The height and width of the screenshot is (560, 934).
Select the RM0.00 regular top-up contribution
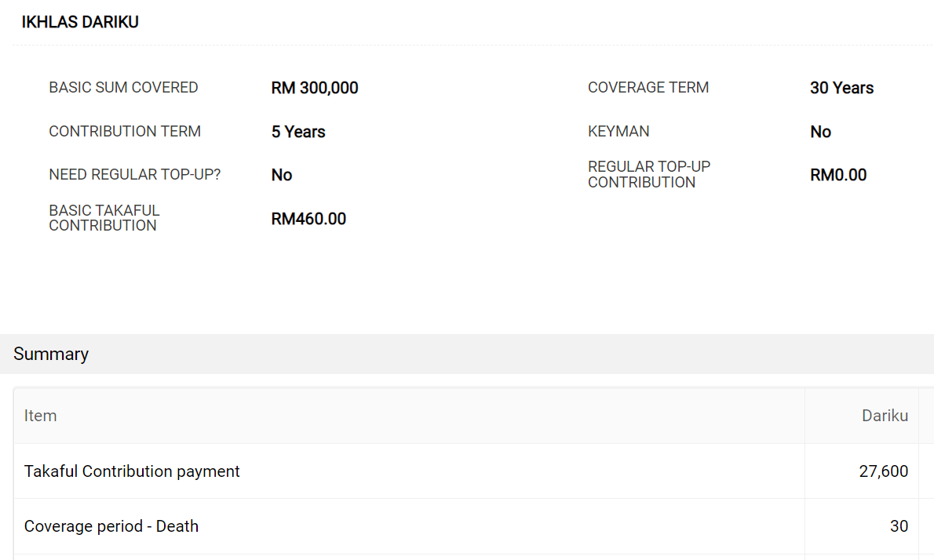coord(838,175)
